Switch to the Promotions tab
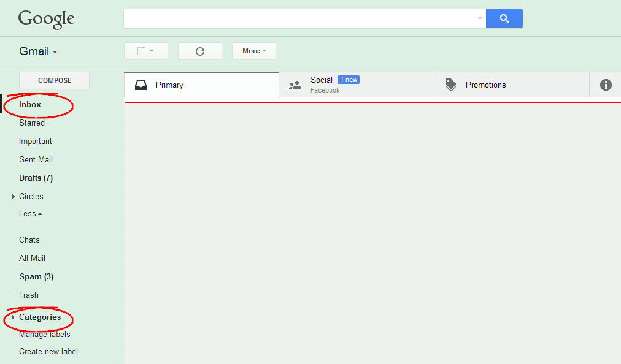Screen dimensions: 621x364 [x=512, y=85]
